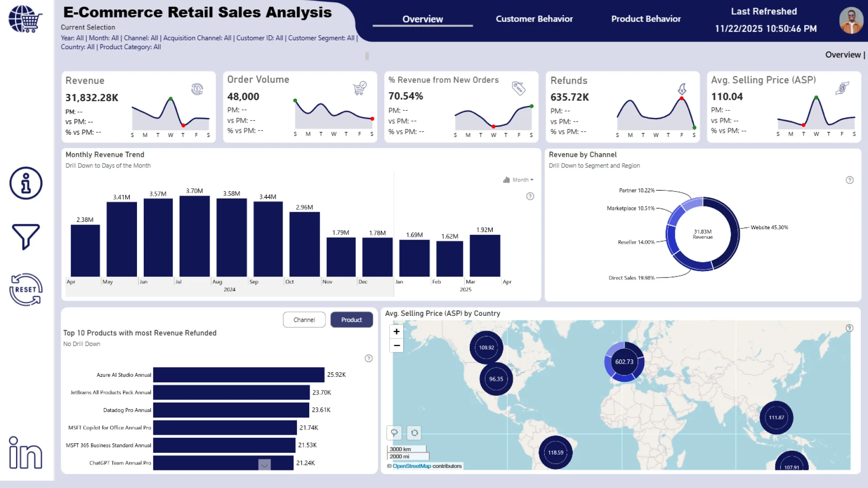The image size is (868, 488).
Task: Click help icon on Revenue by Channel
Action: point(850,180)
